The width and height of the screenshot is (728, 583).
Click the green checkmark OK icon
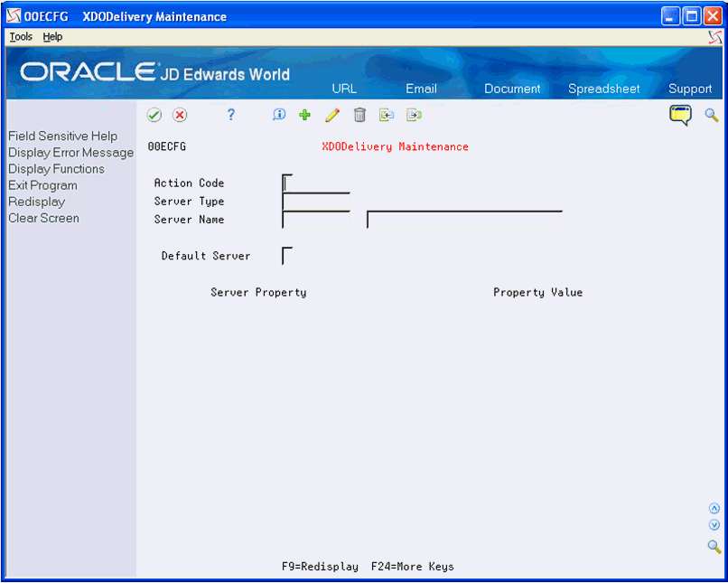pyautogui.click(x=154, y=115)
